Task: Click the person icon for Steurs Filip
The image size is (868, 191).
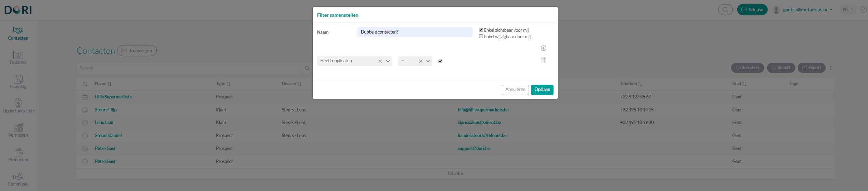Action: pos(85,110)
